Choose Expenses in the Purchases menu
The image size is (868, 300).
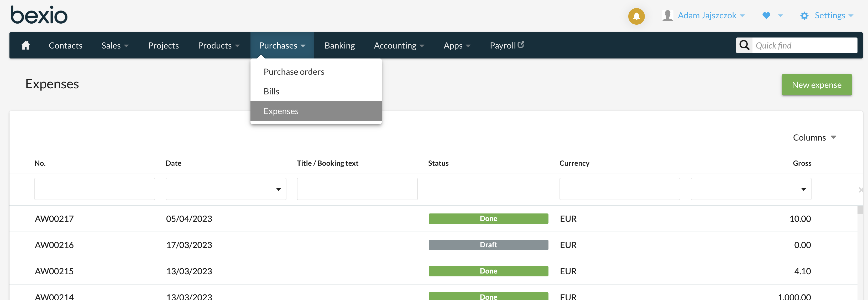click(281, 111)
